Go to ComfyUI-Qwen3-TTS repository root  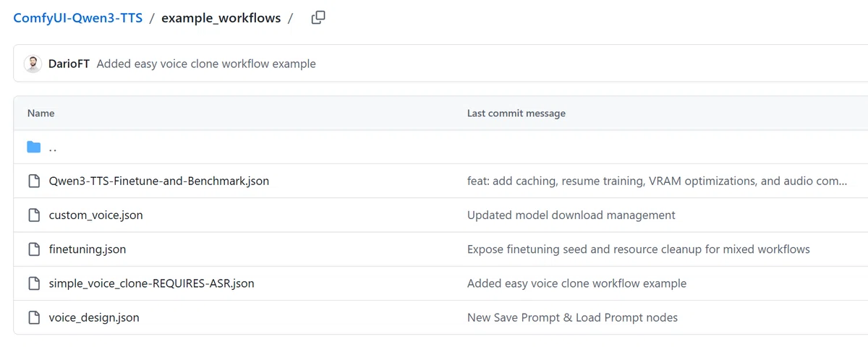(x=78, y=18)
